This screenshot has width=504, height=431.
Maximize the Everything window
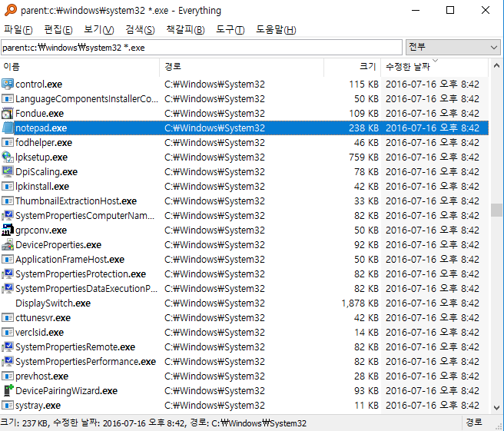point(450,10)
